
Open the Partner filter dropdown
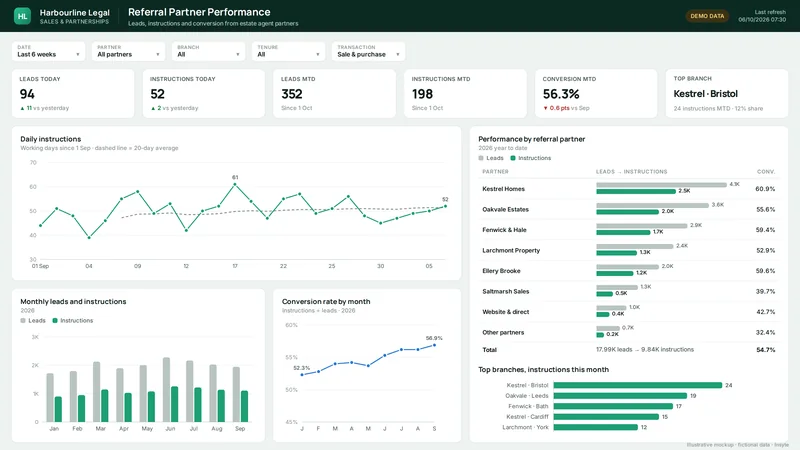tap(129, 51)
